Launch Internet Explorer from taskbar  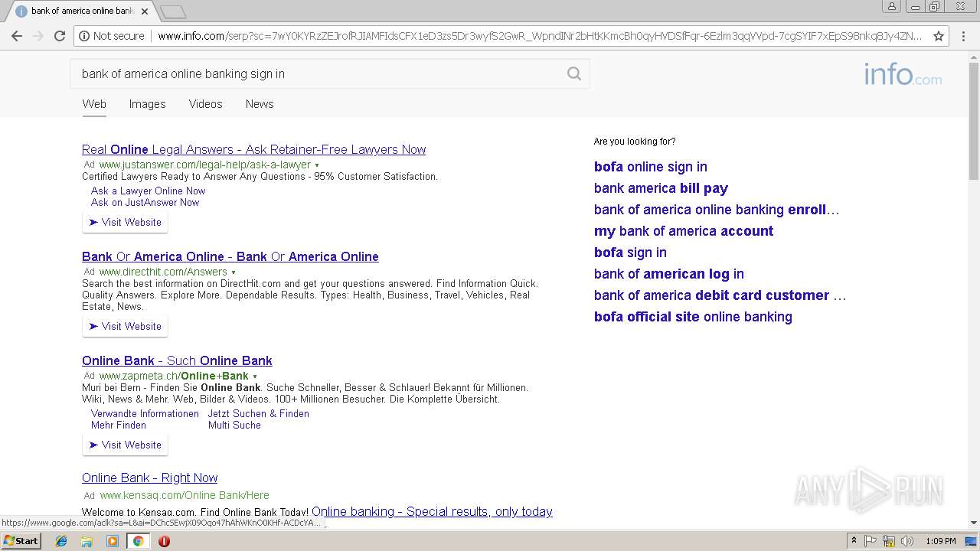tap(61, 541)
